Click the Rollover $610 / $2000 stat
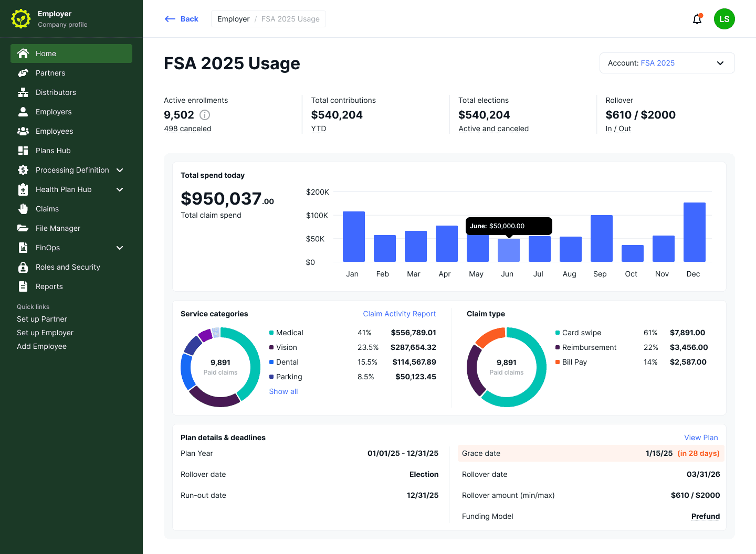 [640, 115]
